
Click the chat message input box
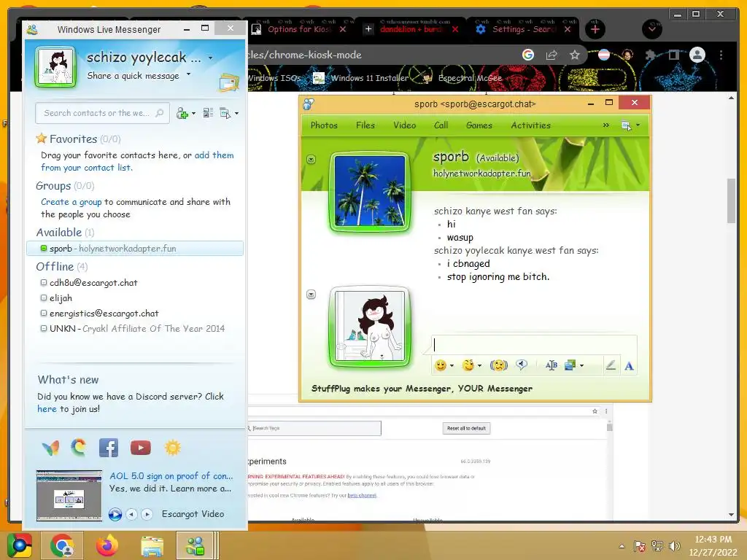(533, 344)
